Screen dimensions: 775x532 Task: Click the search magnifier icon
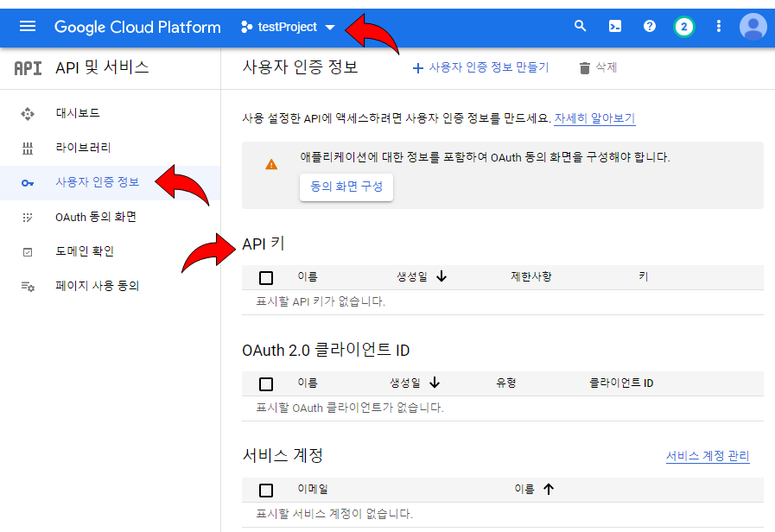(581, 26)
